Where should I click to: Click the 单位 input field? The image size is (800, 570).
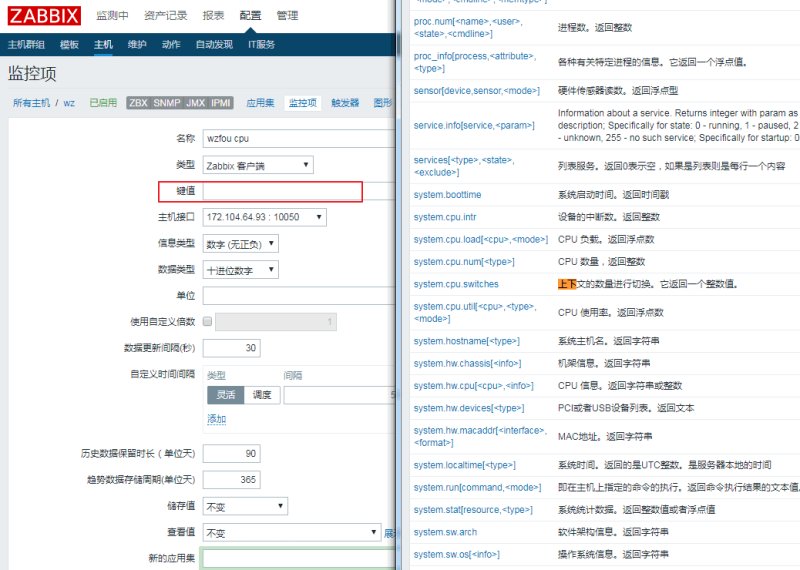click(299, 295)
